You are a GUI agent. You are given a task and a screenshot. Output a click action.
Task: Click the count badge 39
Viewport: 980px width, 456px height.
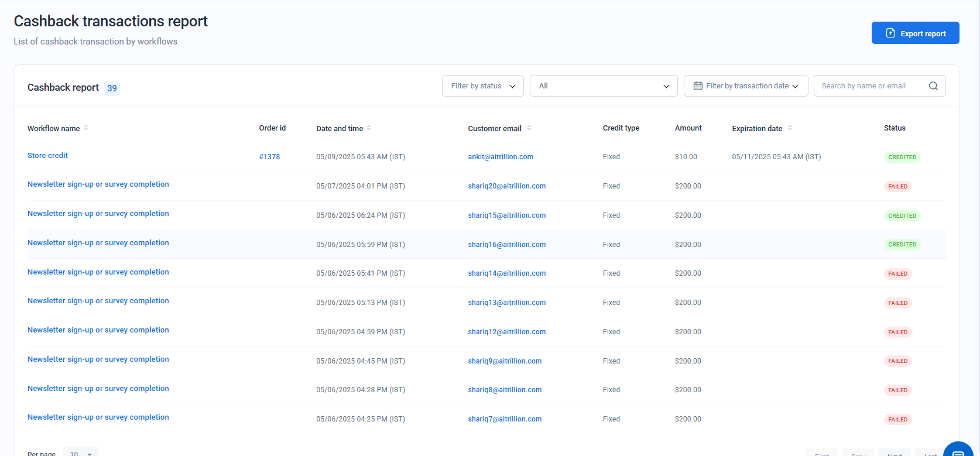click(x=112, y=88)
